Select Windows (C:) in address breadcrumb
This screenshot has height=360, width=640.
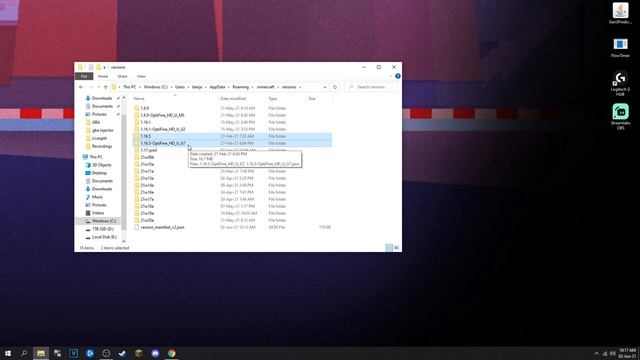pyautogui.click(x=156, y=87)
